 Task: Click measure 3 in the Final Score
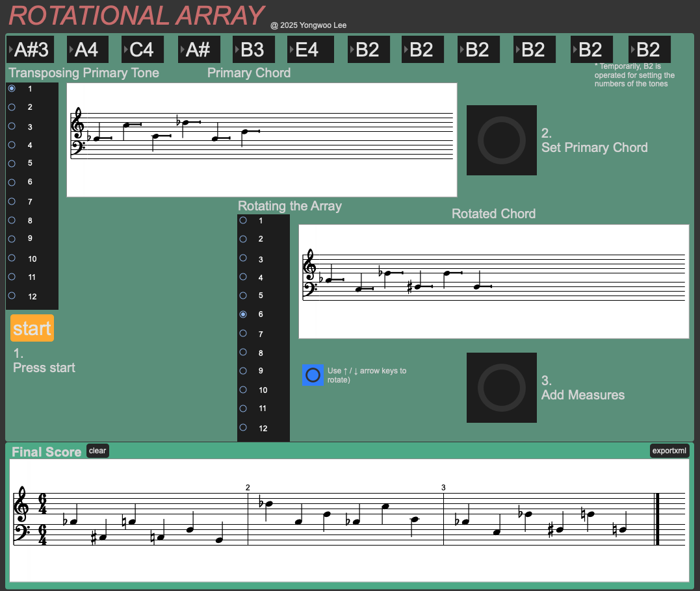coord(550,518)
